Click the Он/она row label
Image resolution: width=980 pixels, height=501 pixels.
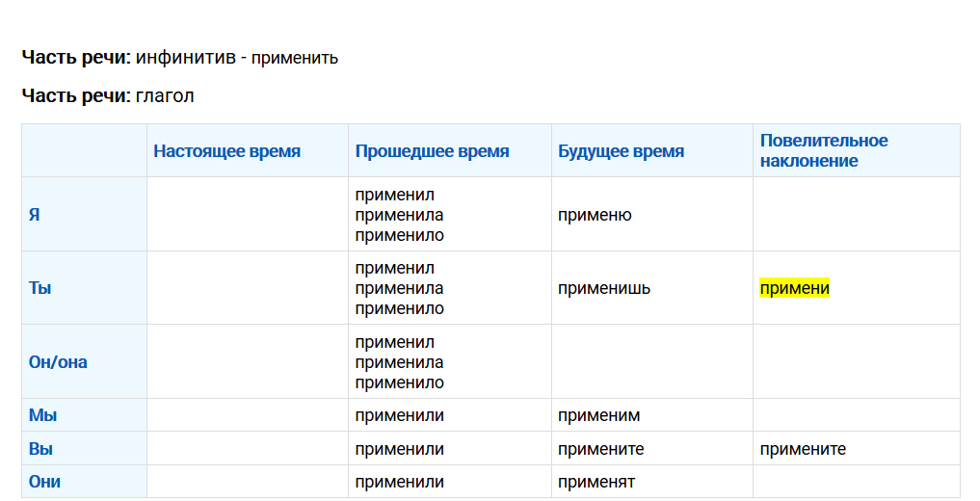click(x=58, y=361)
